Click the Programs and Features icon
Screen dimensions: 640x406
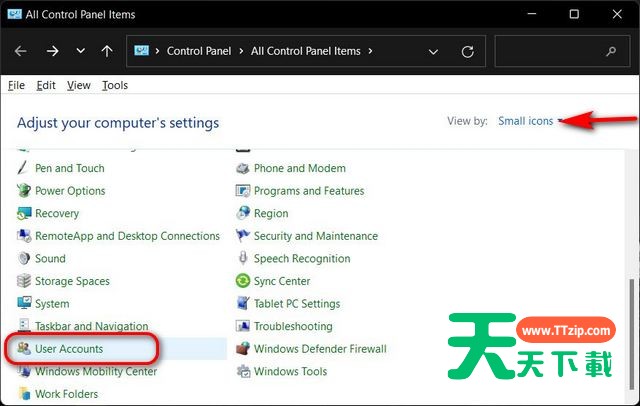[x=242, y=191]
